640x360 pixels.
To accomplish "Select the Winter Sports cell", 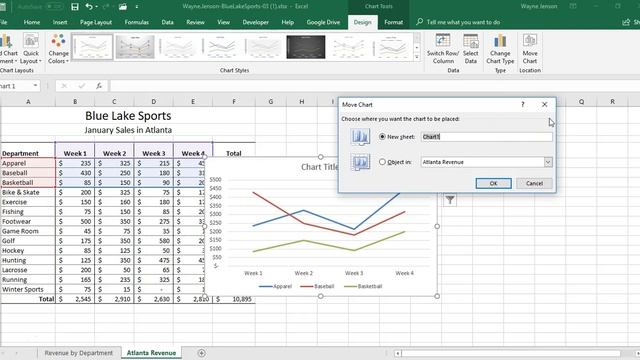I will point(28,289).
